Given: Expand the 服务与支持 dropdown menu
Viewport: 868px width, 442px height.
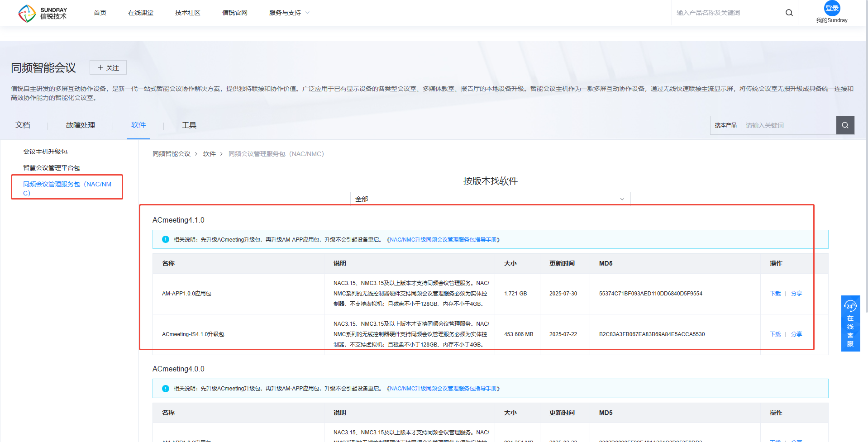Looking at the screenshot, I should click(x=289, y=13).
